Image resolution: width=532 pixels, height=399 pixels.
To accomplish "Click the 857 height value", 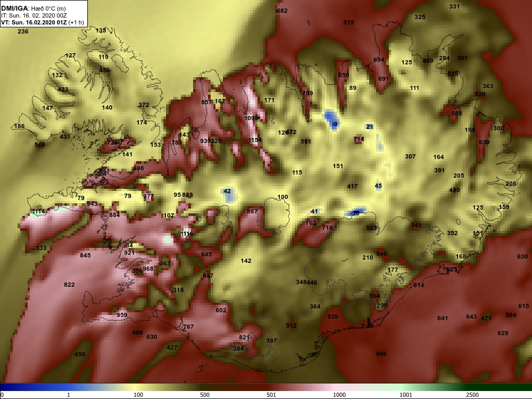I will pyautogui.click(x=206, y=103).
